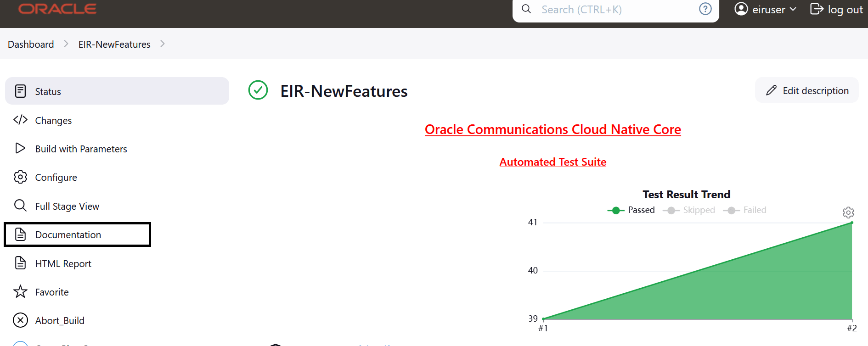Go to Dashboard breadcrumb link

pyautogui.click(x=31, y=44)
